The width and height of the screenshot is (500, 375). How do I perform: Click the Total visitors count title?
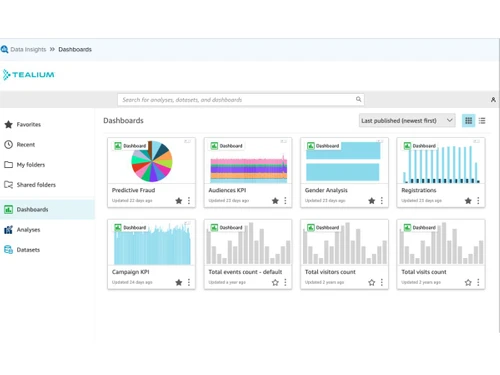point(330,272)
